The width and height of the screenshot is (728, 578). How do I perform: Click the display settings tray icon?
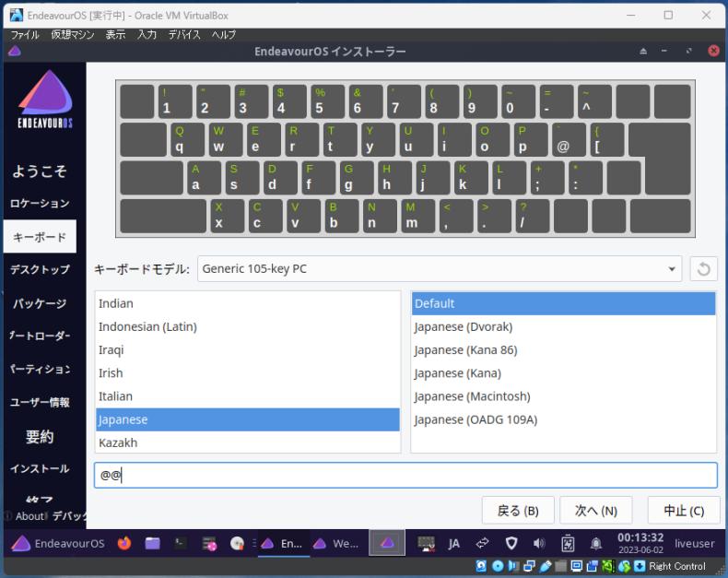pos(427,543)
